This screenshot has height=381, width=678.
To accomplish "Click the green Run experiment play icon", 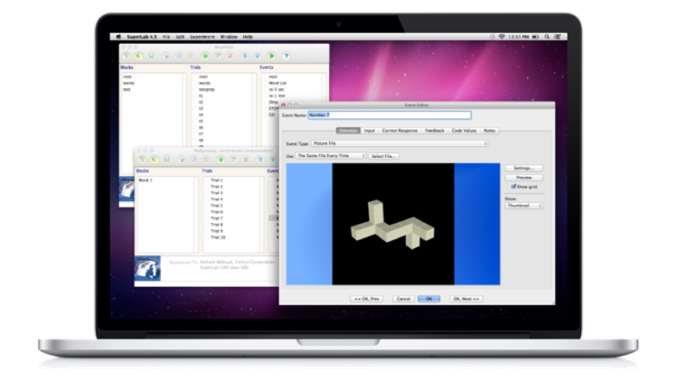I will tap(272, 56).
